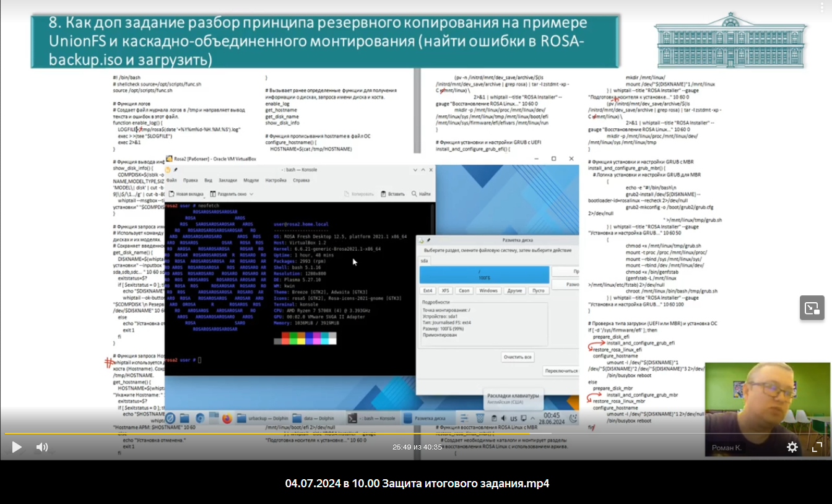The image size is (832, 504).
Task: Click the Переключиться button in Разметка диска
Action: [561, 371]
